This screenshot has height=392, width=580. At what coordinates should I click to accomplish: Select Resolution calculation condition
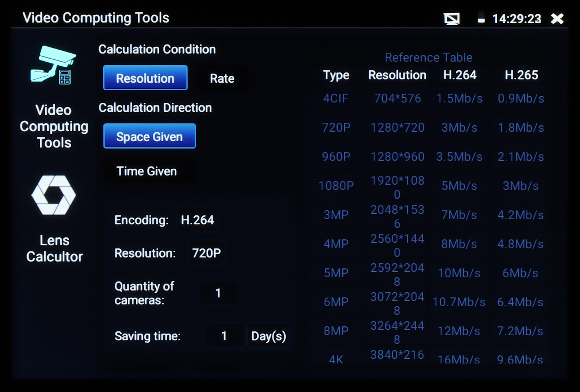tap(145, 78)
